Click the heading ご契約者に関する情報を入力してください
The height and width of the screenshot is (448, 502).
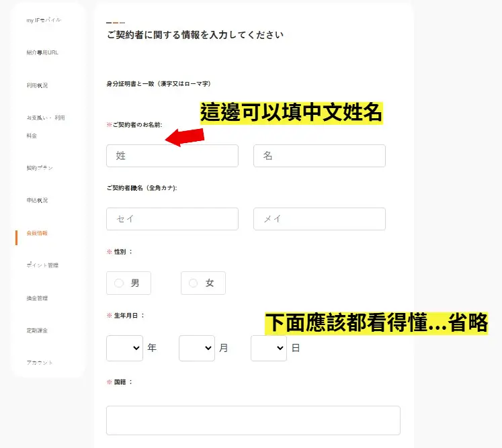coord(196,34)
